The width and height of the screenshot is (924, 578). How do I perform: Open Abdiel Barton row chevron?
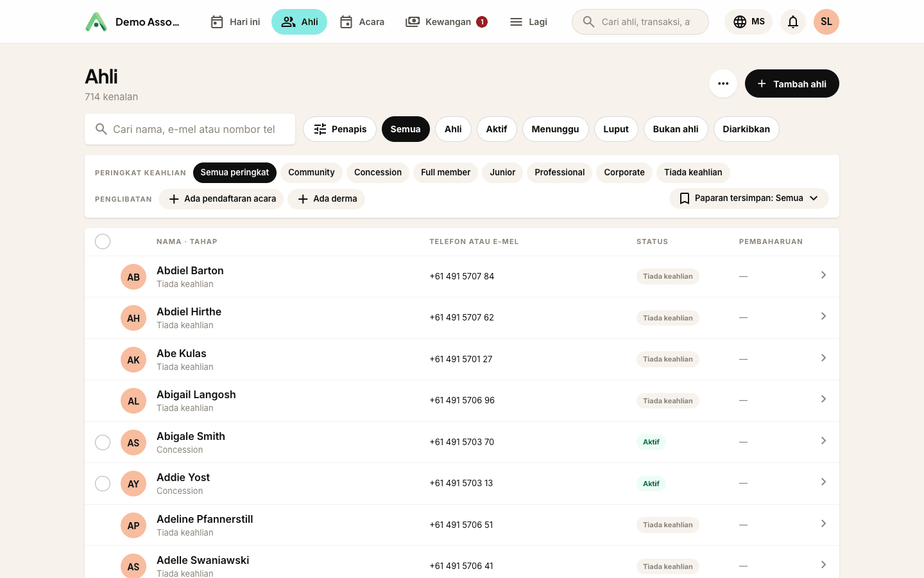[823, 276]
